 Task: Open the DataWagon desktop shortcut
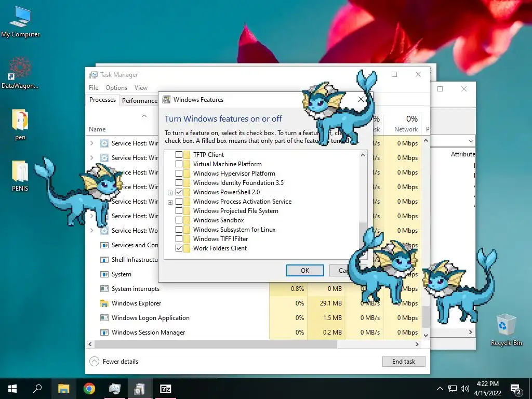pos(20,73)
